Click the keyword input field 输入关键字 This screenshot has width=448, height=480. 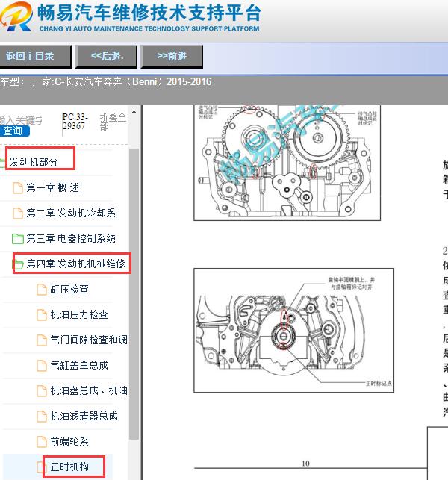click(x=21, y=120)
